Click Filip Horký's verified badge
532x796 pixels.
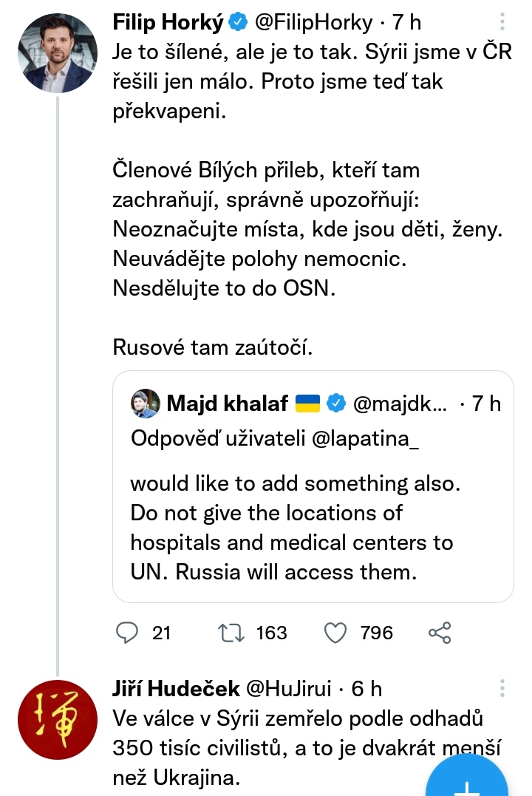pos(237,24)
